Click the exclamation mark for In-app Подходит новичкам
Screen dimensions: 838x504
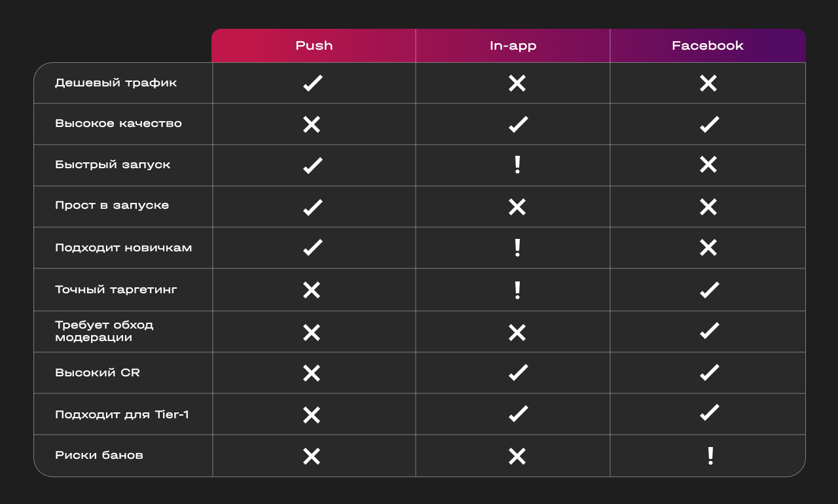[517, 248]
